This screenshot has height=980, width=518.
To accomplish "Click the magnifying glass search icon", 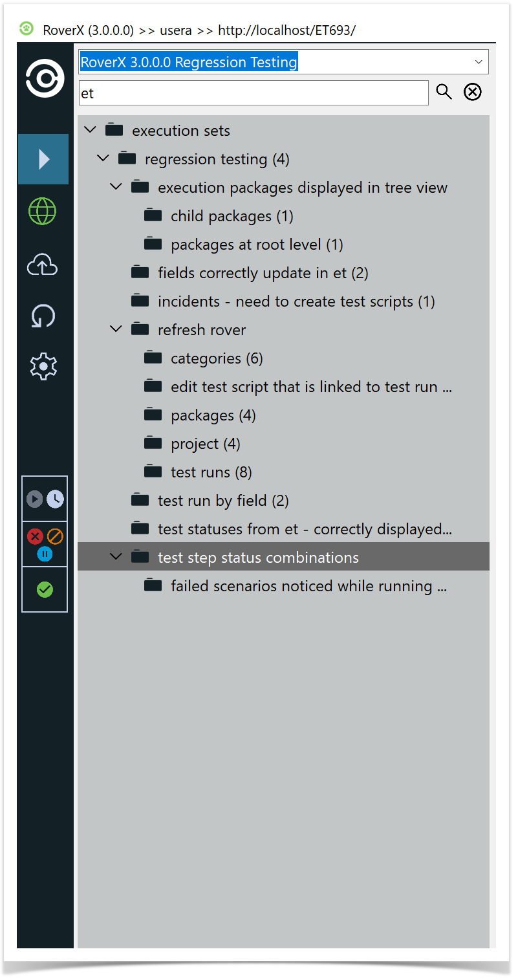I will point(444,93).
